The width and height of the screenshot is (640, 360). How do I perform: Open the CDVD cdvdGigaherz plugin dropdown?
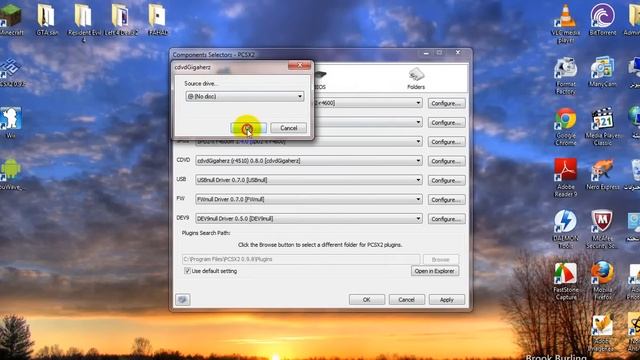click(x=309, y=161)
